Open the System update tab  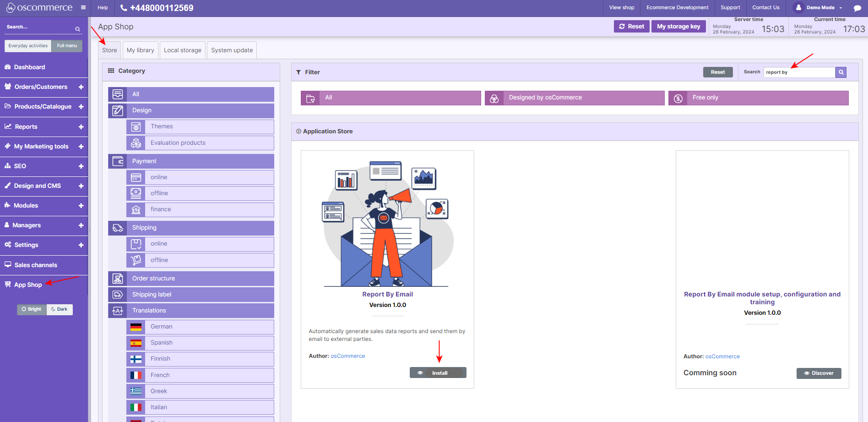pos(232,50)
